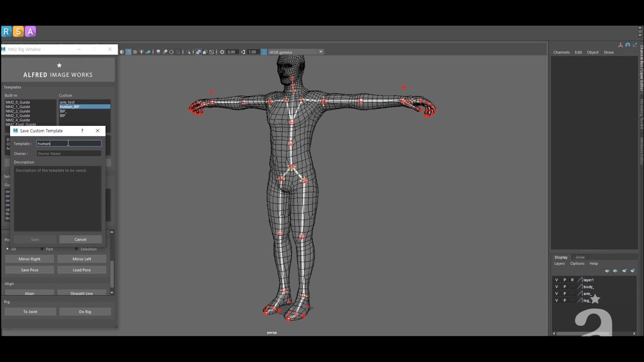Click the blue R icon at top left
The width and height of the screenshot is (644, 362).
[6, 32]
